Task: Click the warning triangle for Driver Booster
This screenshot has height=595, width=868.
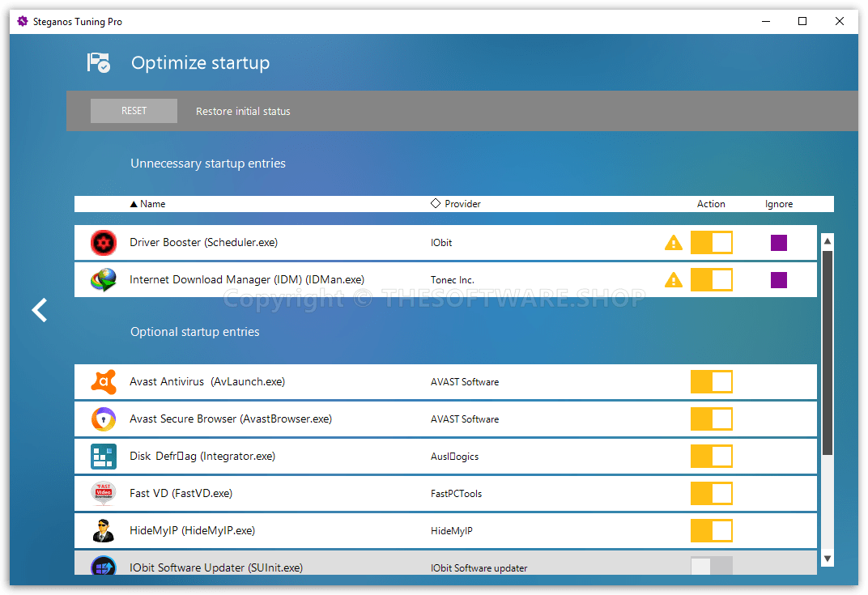Action: tap(673, 243)
